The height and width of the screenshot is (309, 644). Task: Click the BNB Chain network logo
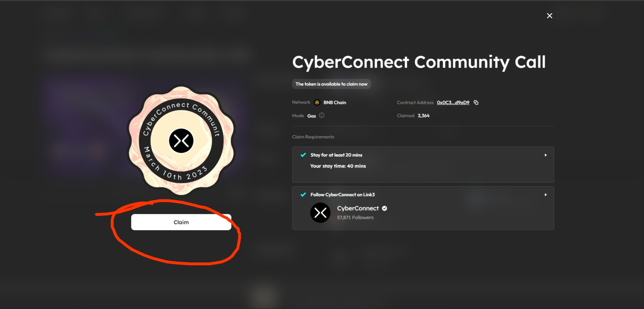pyautogui.click(x=317, y=103)
